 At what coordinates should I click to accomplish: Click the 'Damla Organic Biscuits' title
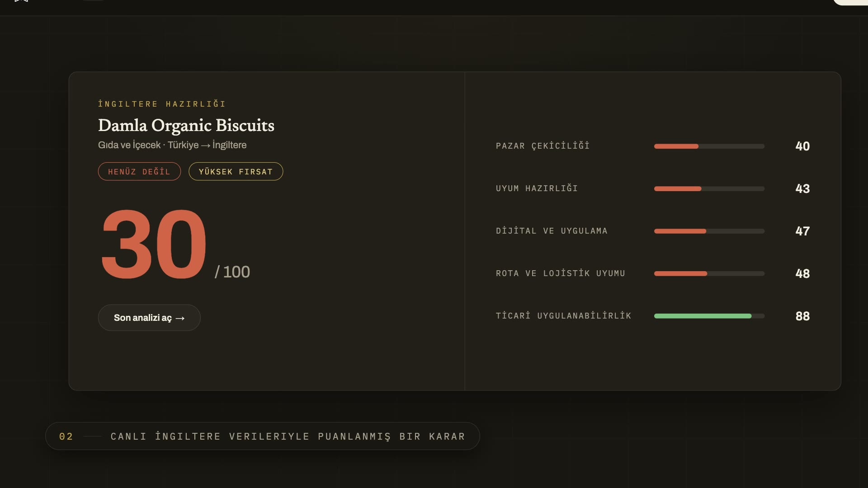click(x=186, y=126)
